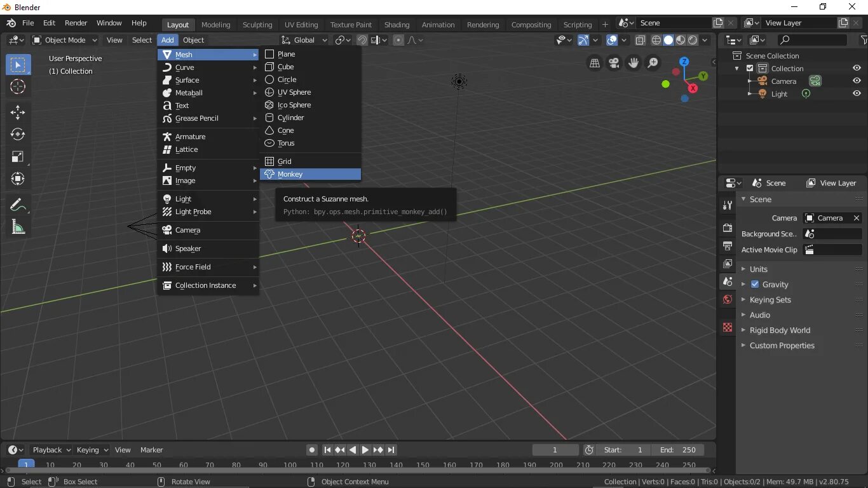The height and width of the screenshot is (488, 868).
Task: Click the Z axis of navigation gizmo
Action: (684, 62)
